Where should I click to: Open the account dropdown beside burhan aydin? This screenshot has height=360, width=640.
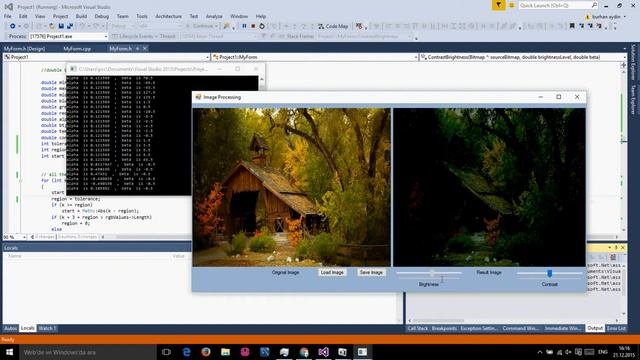click(x=624, y=17)
